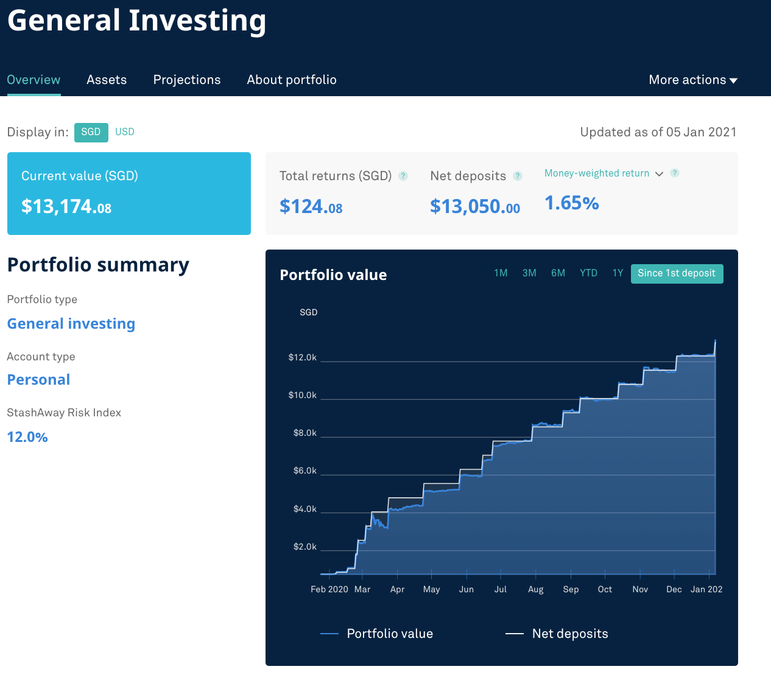Switch to the Assets tab
The image size is (771, 700).
[107, 80]
